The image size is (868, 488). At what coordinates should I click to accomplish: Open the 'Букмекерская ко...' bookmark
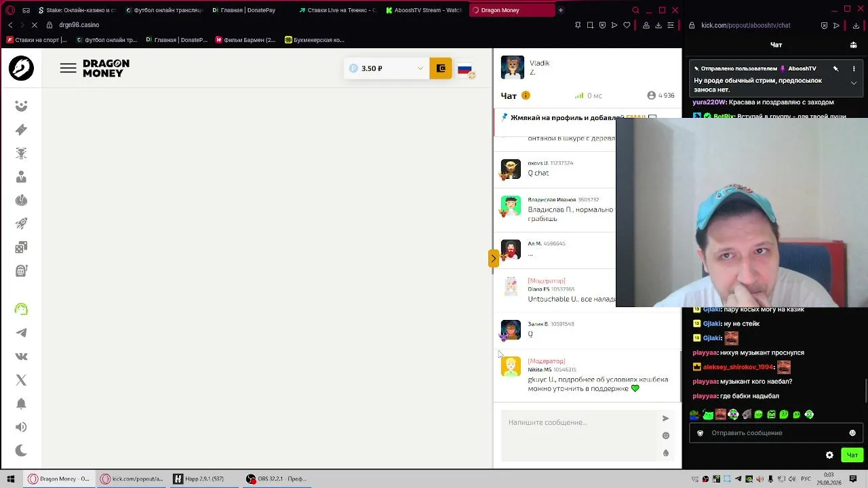(x=315, y=40)
